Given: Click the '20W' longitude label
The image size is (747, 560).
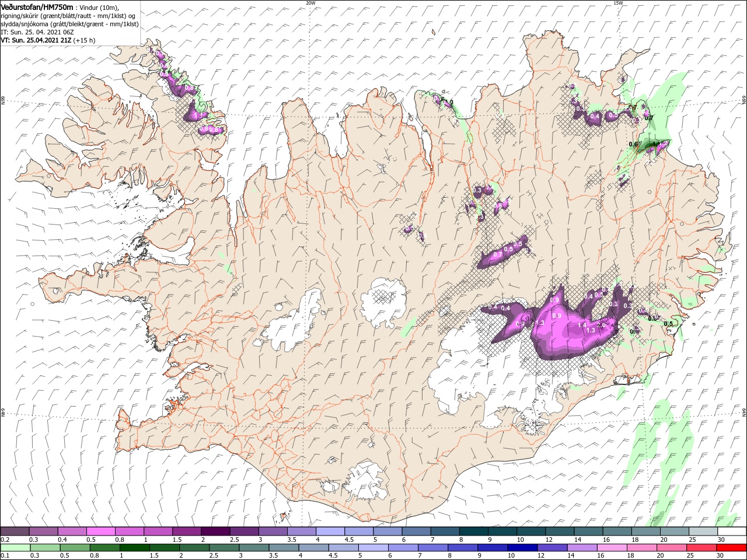Looking at the screenshot, I should pos(310,3).
